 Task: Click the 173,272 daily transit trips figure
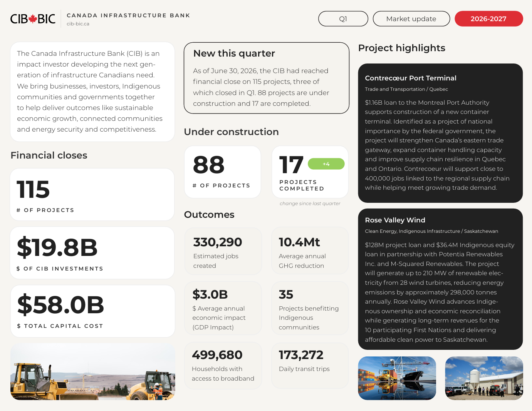coord(301,355)
